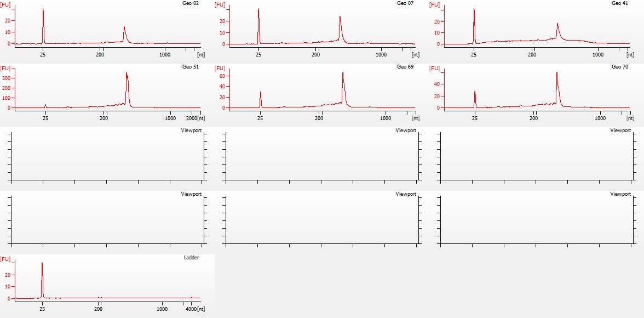Image resolution: width=644 pixels, height=318 pixels.
Task: Click the 4000 nt axis label on Ladder
Action: pos(191,309)
